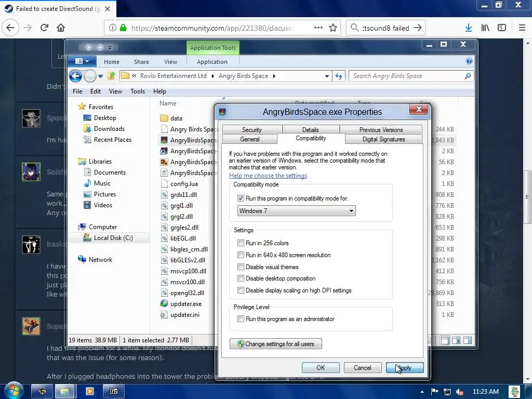Image resolution: width=532 pixels, height=399 pixels.
Task: Expand Explorer address bar history dropdown
Action: [x=327, y=76]
